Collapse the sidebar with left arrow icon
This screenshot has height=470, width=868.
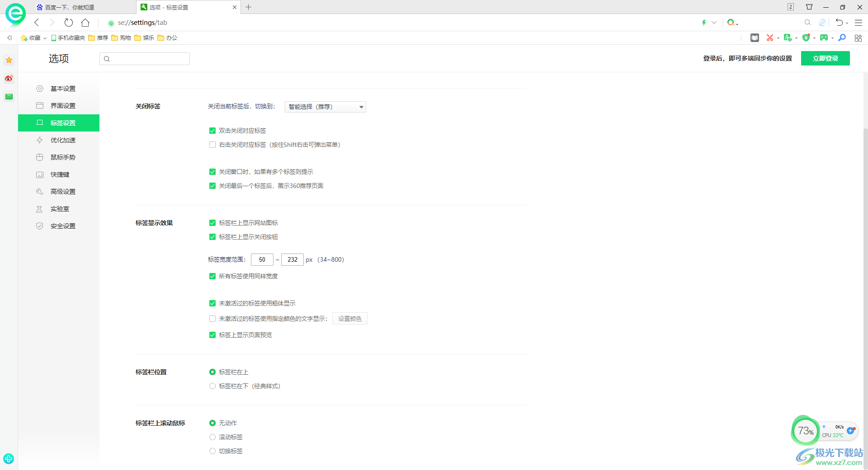coord(9,38)
